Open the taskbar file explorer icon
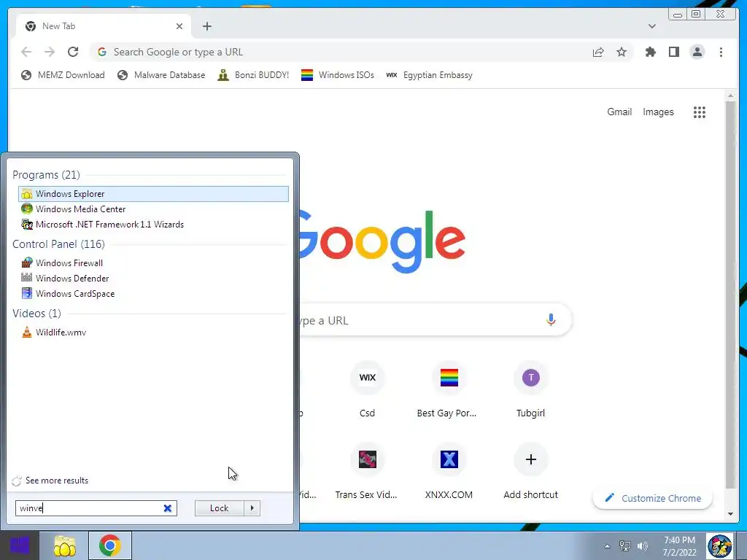747x560 pixels. [64, 545]
